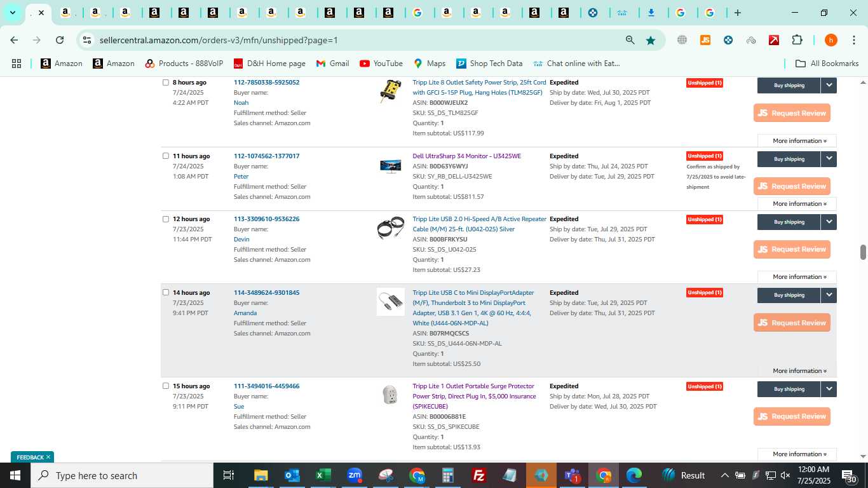Expand Buy shipping dropdown for Amanda's order
The width and height of the screenshot is (868, 488).
[x=829, y=295]
